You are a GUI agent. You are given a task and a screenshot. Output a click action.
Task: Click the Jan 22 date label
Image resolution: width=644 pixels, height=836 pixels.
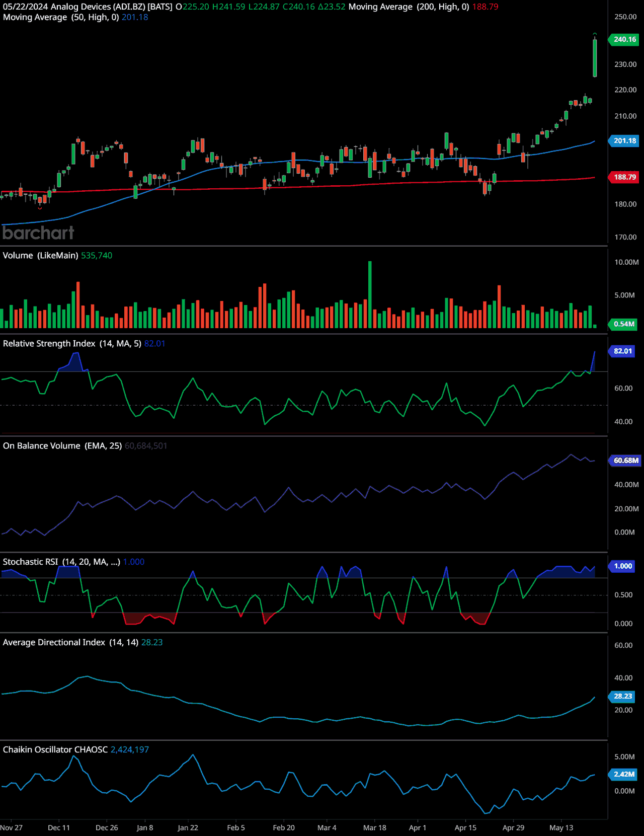pyautogui.click(x=188, y=828)
